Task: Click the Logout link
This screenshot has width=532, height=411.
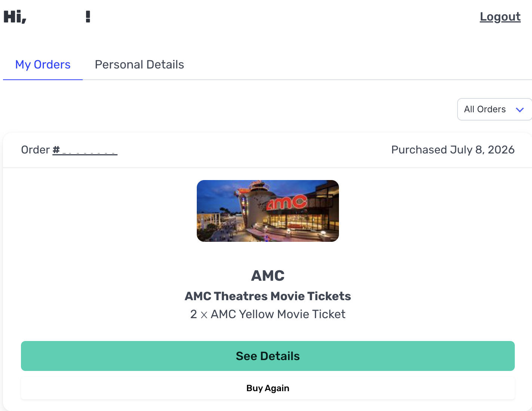Action: (x=500, y=17)
